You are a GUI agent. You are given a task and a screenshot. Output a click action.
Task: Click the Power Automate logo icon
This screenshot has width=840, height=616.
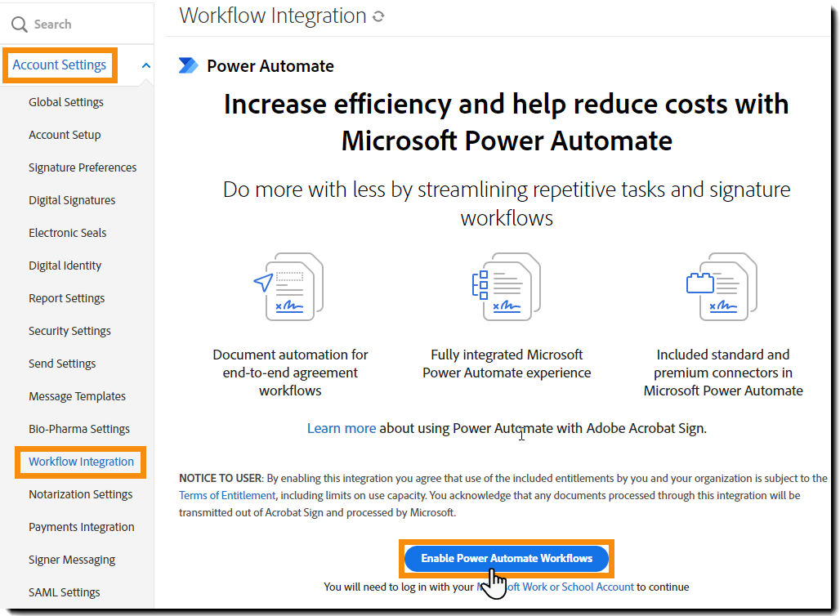coord(189,65)
